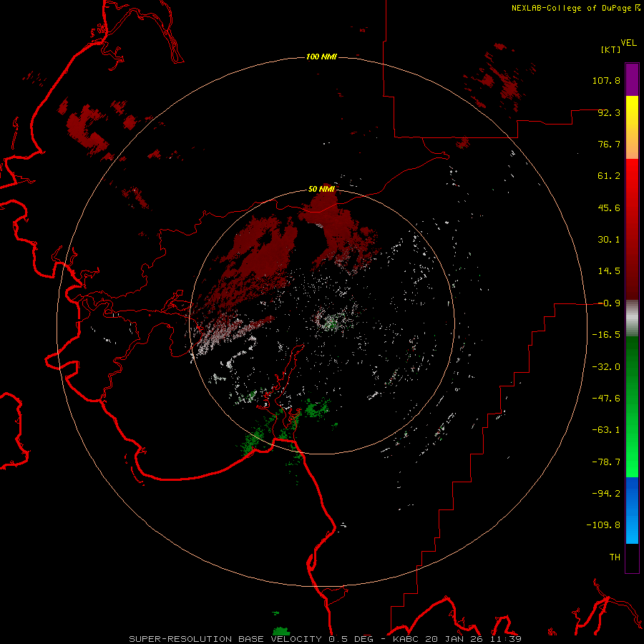Screen dimensions: 644x644
Task: Click the 100 NMI range ring label
Action: tap(321, 57)
